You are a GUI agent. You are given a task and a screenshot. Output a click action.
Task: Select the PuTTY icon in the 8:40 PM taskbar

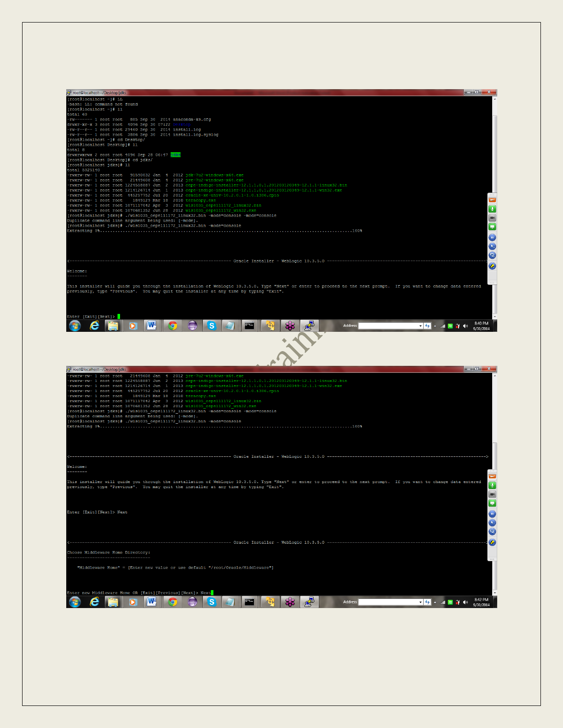[310, 326]
